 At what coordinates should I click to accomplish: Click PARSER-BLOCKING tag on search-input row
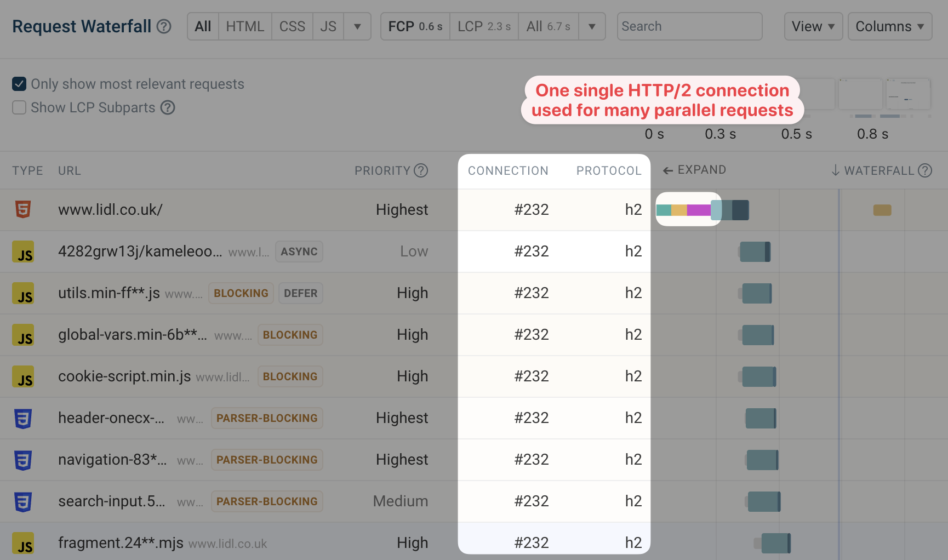pos(267,501)
